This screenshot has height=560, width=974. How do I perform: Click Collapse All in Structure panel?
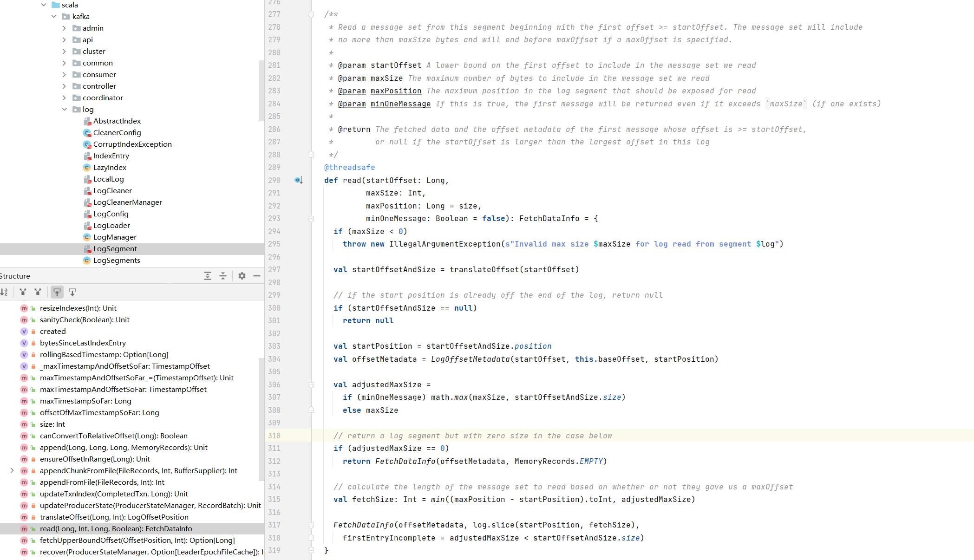223,276
